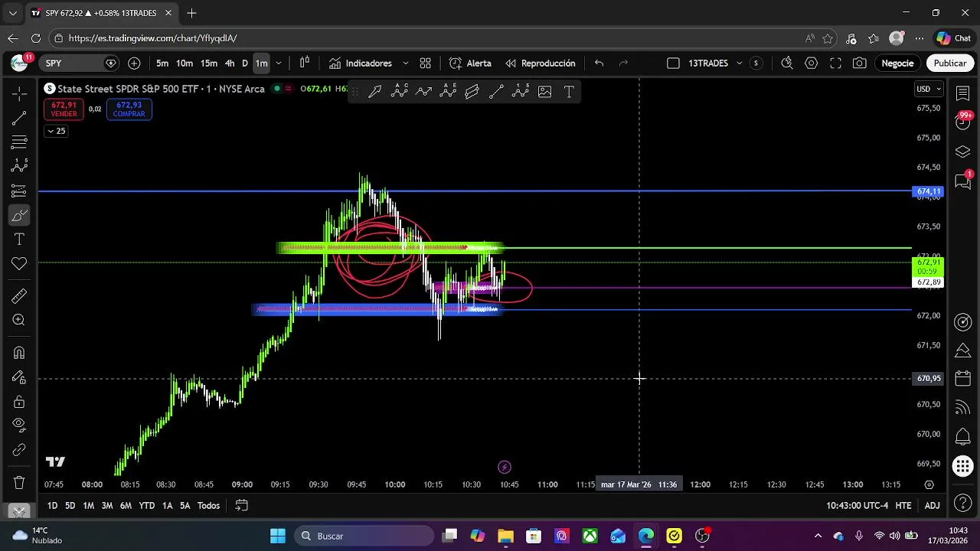
Task: Toggle magnet mode
Action: click(19, 353)
